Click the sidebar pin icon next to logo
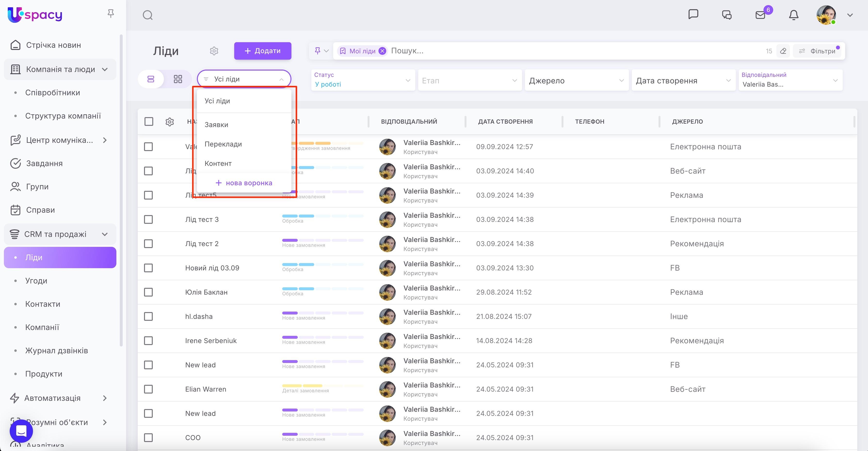 111,14
